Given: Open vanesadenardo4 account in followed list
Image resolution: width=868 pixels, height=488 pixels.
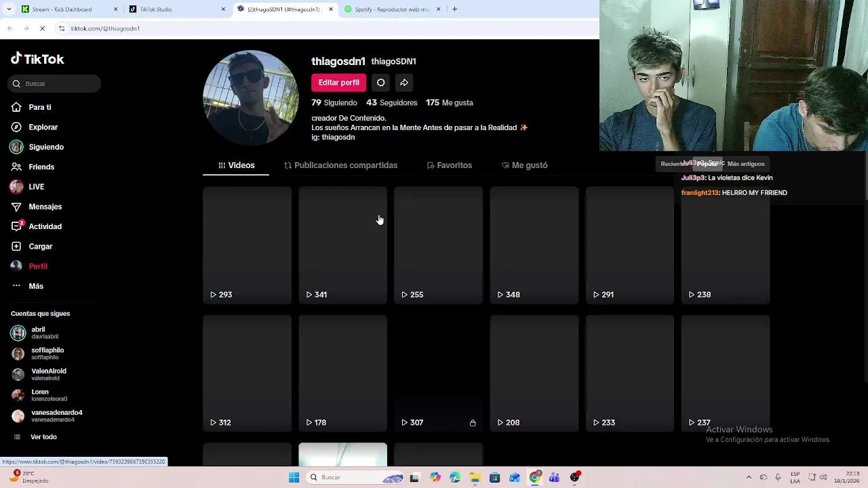Looking at the screenshot, I should pyautogui.click(x=47, y=416).
